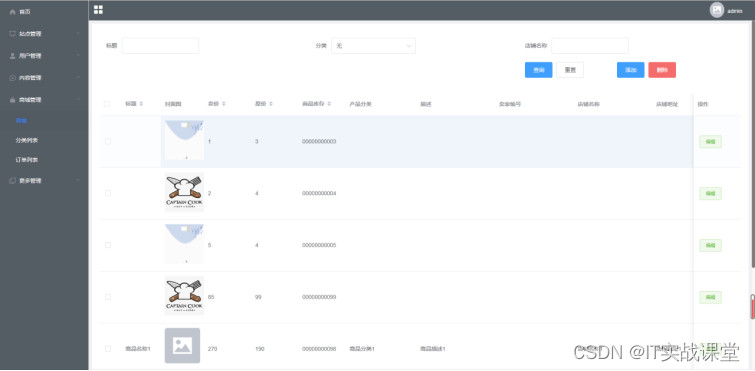Focus the 店铺名称 search input field
Viewport: 755px width, 371px height.
[590, 46]
